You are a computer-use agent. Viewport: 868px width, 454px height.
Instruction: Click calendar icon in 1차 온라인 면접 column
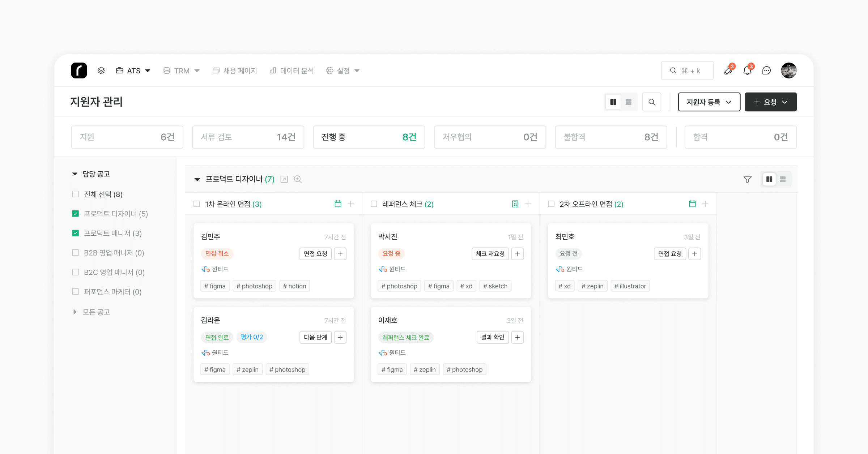(x=338, y=204)
